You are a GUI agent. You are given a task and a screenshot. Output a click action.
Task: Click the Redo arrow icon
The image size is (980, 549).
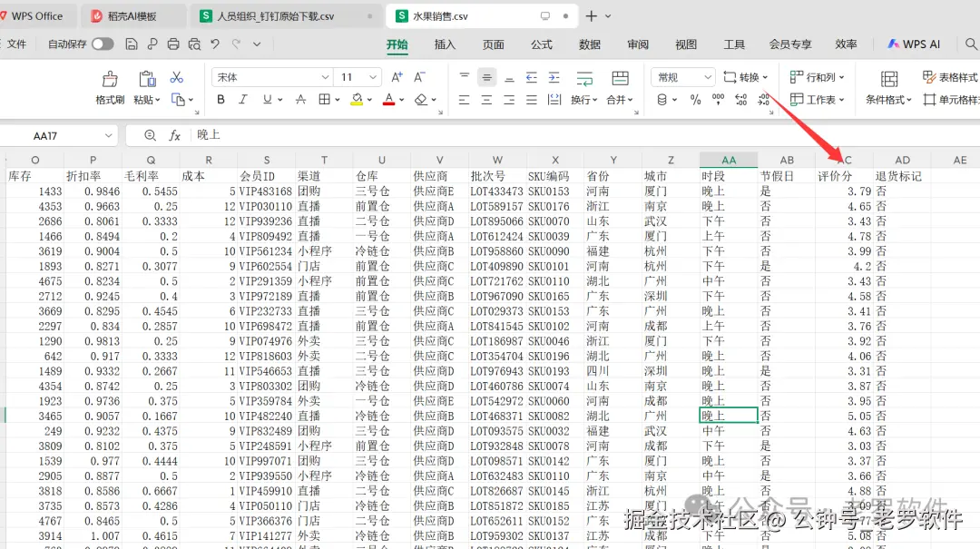tap(236, 44)
